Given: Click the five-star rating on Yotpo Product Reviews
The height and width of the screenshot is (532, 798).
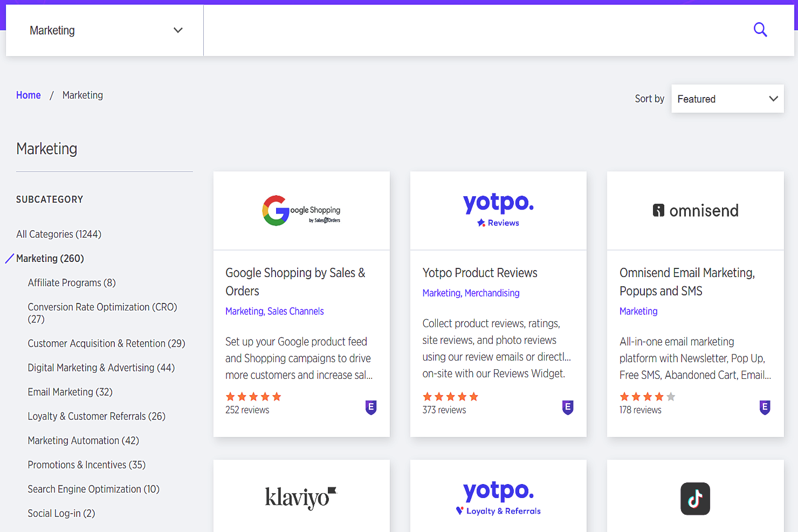Looking at the screenshot, I should pos(450,396).
